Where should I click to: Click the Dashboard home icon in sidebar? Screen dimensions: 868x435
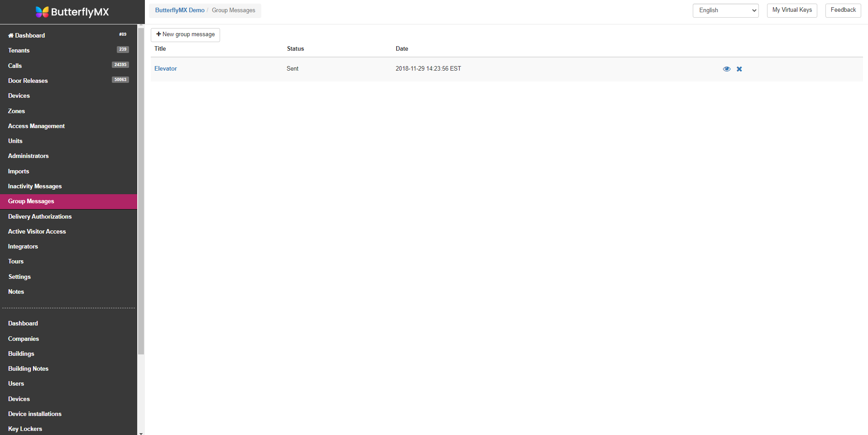pyautogui.click(x=11, y=35)
